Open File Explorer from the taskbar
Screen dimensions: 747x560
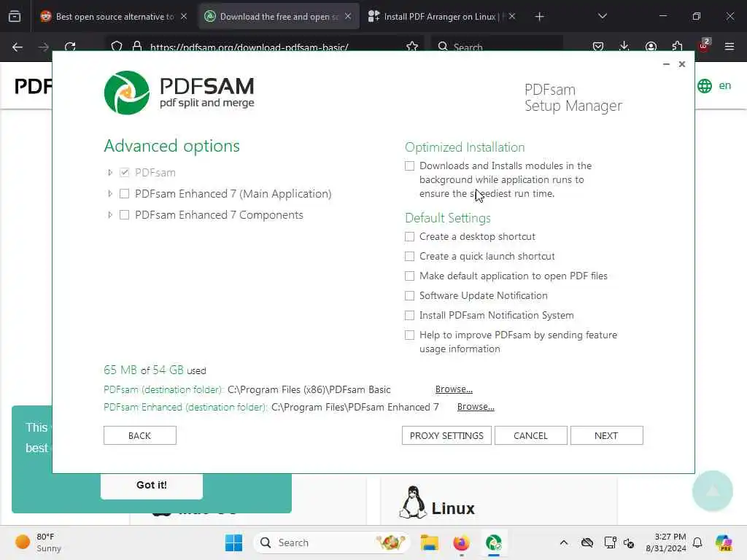coord(429,542)
